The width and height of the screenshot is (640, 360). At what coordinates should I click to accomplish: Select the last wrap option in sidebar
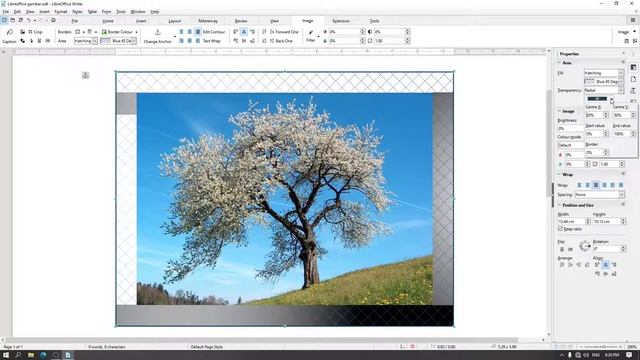point(621,185)
